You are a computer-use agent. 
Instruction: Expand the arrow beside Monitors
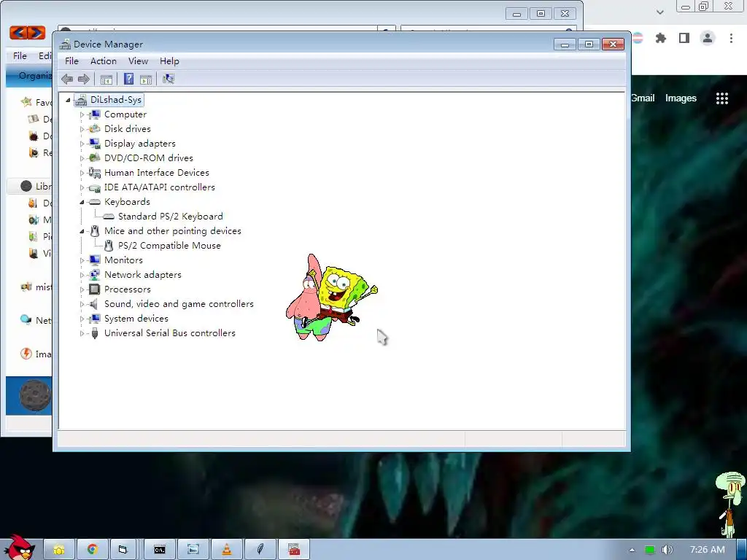(x=82, y=260)
